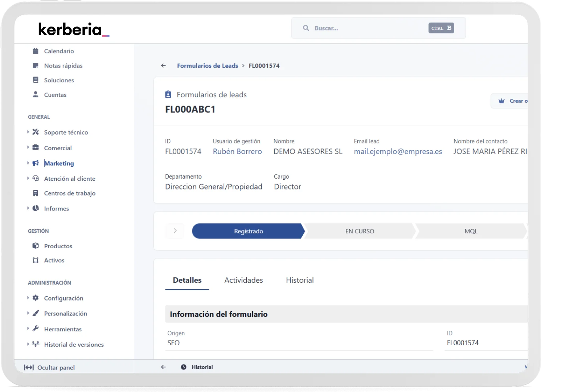Viewport: 578px width, 392px height.
Task: Open the Actividades tab
Action: point(243,280)
